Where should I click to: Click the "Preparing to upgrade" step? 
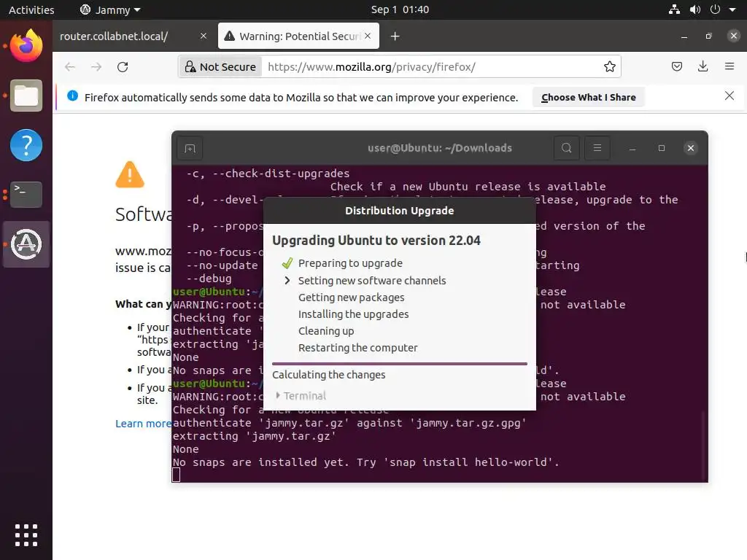point(350,263)
